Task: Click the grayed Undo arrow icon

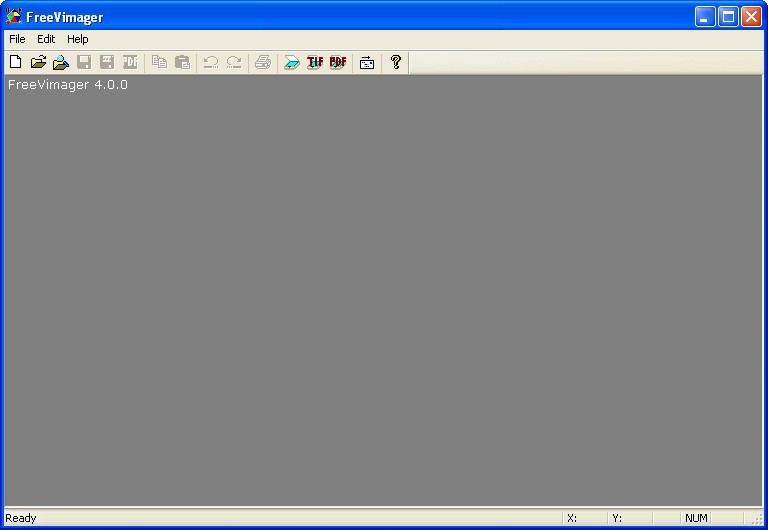Action: (211, 62)
